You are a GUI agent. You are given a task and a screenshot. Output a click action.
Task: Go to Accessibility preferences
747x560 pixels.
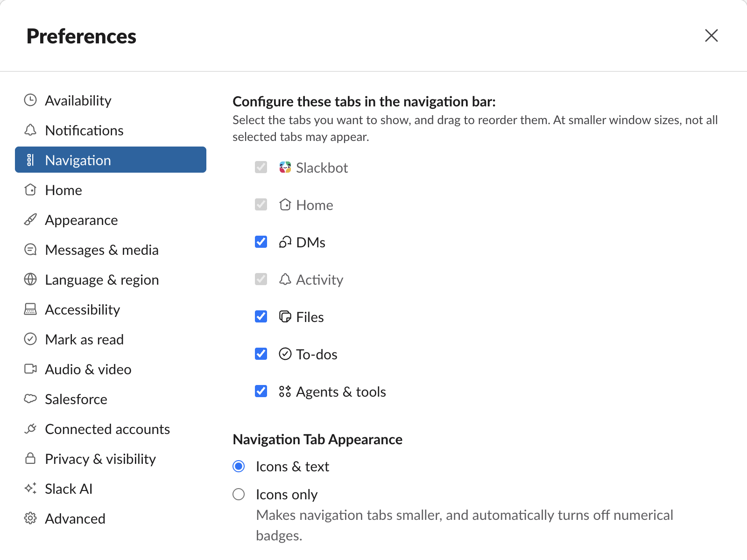[111, 309]
